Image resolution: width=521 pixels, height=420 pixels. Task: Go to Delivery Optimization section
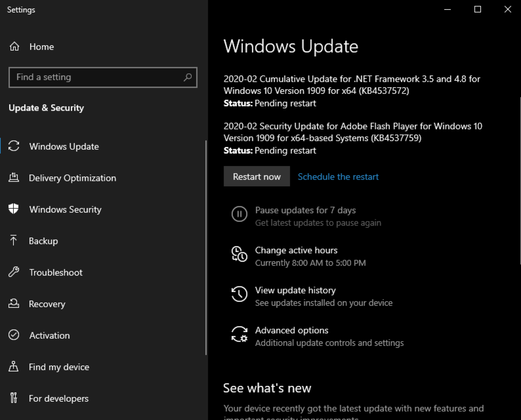[104, 178]
